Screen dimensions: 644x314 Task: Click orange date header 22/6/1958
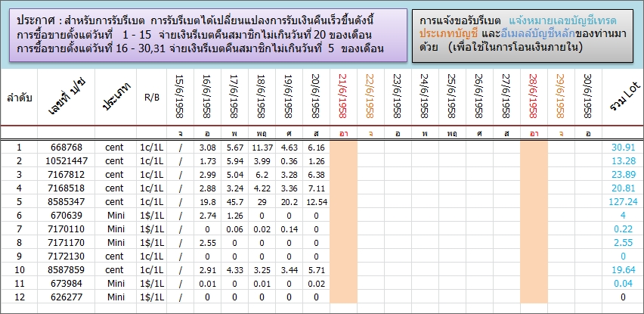[370, 97]
